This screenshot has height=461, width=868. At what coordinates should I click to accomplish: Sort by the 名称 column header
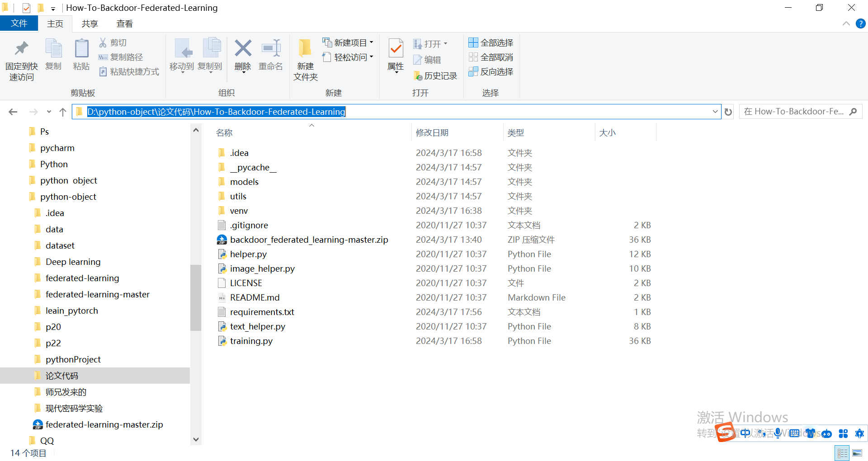[x=311, y=132]
